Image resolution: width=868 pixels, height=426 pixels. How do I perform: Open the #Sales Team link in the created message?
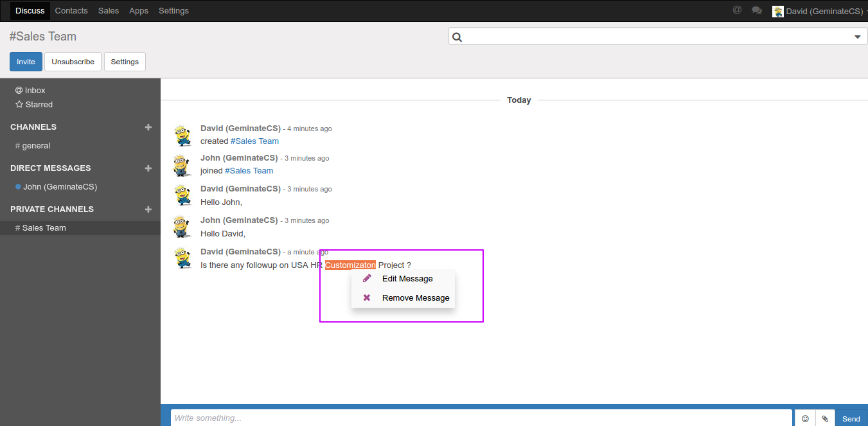[255, 141]
